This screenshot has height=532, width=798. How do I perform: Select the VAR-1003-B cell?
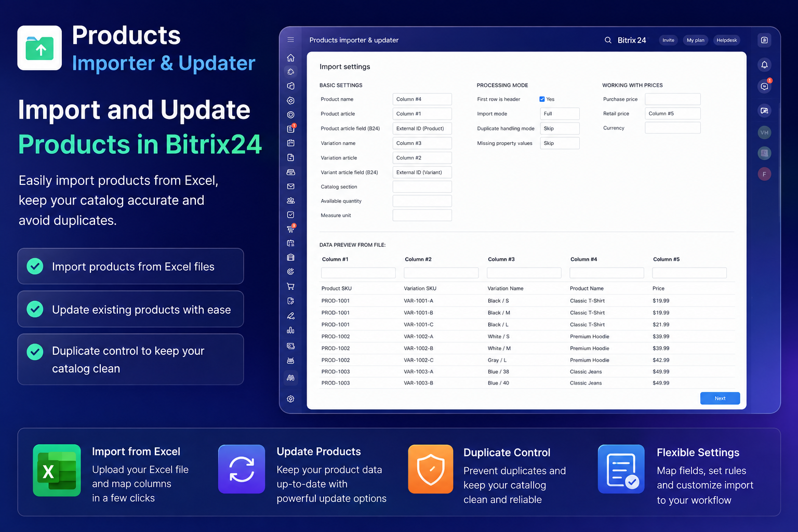click(418, 383)
